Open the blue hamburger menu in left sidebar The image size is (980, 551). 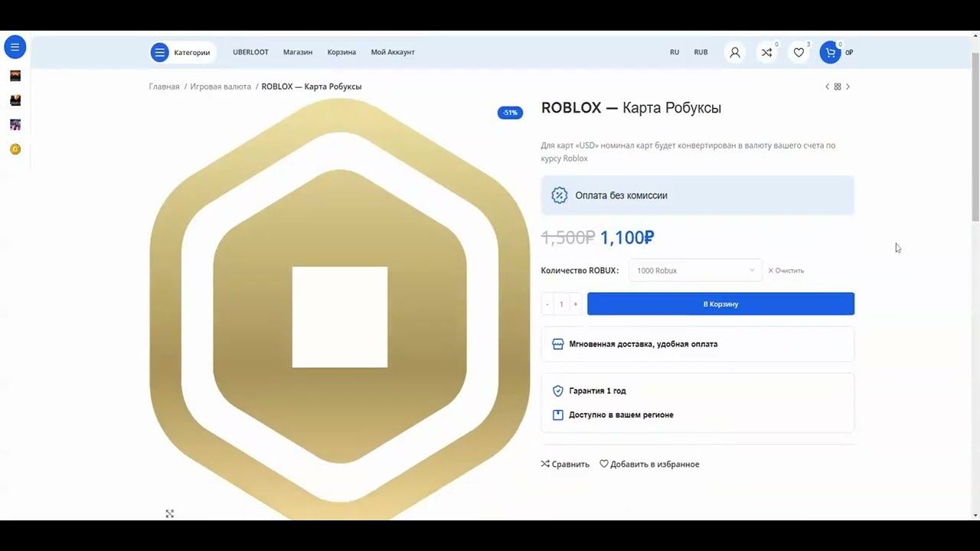click(15, 47)
